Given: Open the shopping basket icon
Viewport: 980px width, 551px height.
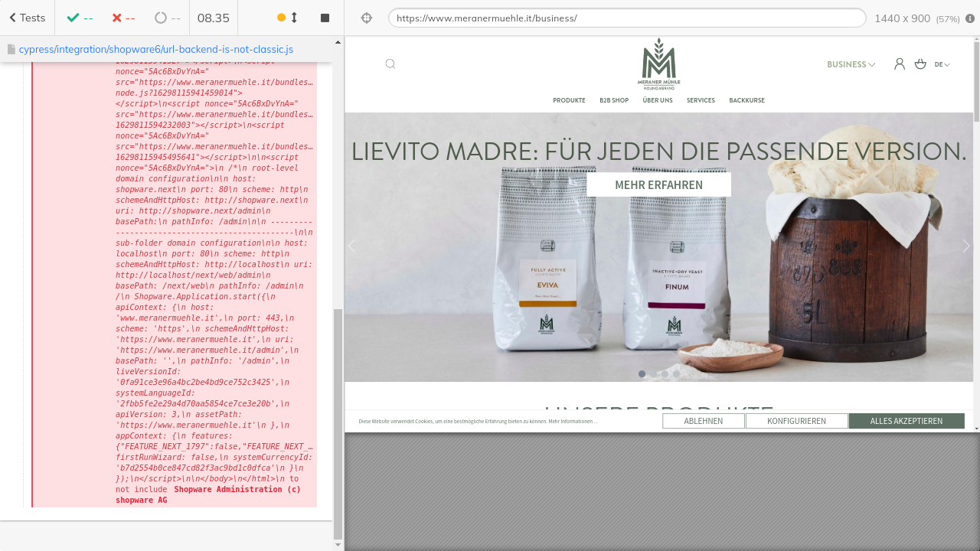Looking at the screenshot, I should (920, 64).
